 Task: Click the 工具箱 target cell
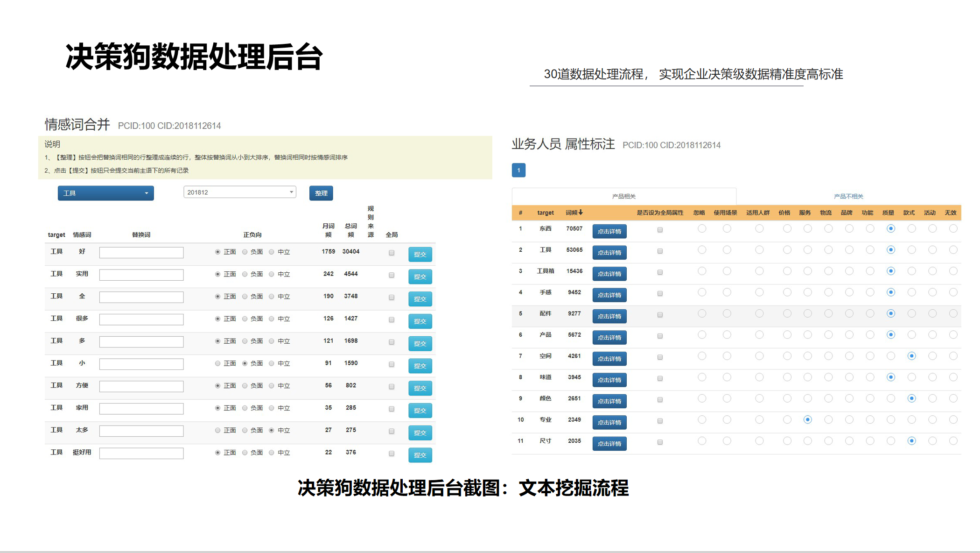[x=546, y=271]
